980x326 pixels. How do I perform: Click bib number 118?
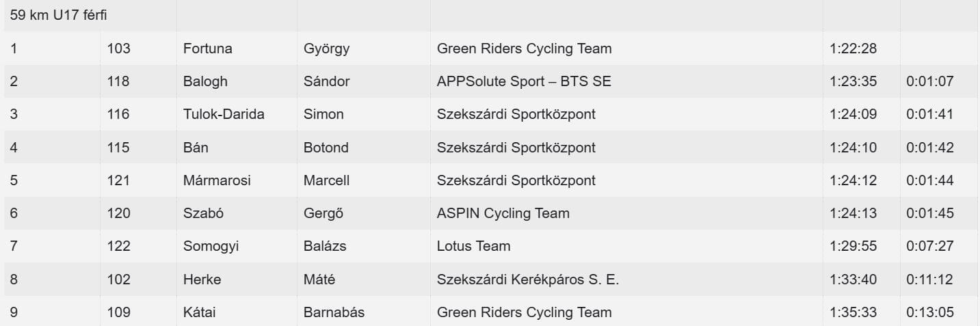[118, 81]
